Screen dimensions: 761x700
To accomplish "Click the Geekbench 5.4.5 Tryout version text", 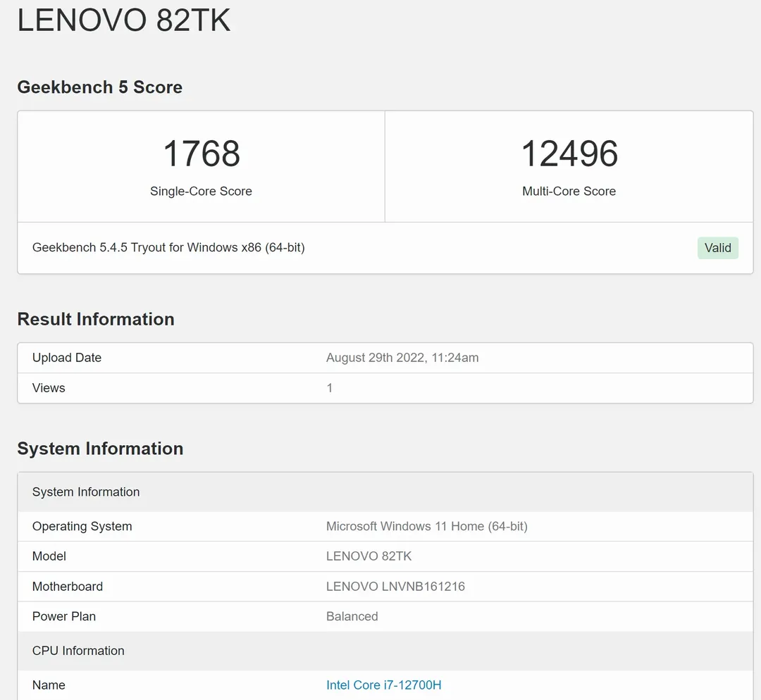I will [x=168, y=248].
